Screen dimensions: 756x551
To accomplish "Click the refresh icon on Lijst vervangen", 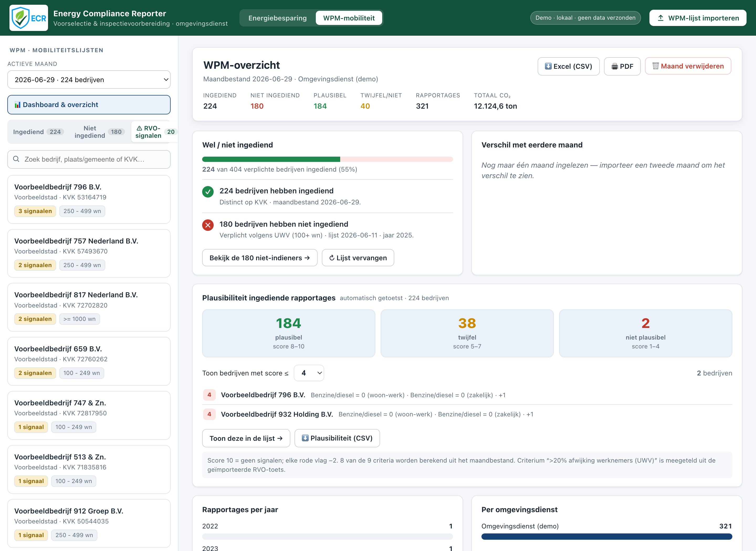I will [x=332, y=258].
